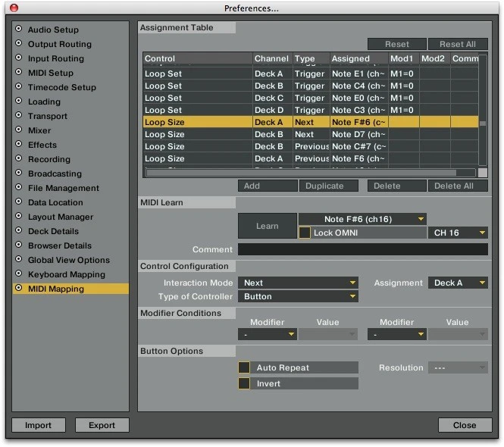The image size is (504, 447).
Task: Open the Output Routing preferences page
Action: point(59,44)
